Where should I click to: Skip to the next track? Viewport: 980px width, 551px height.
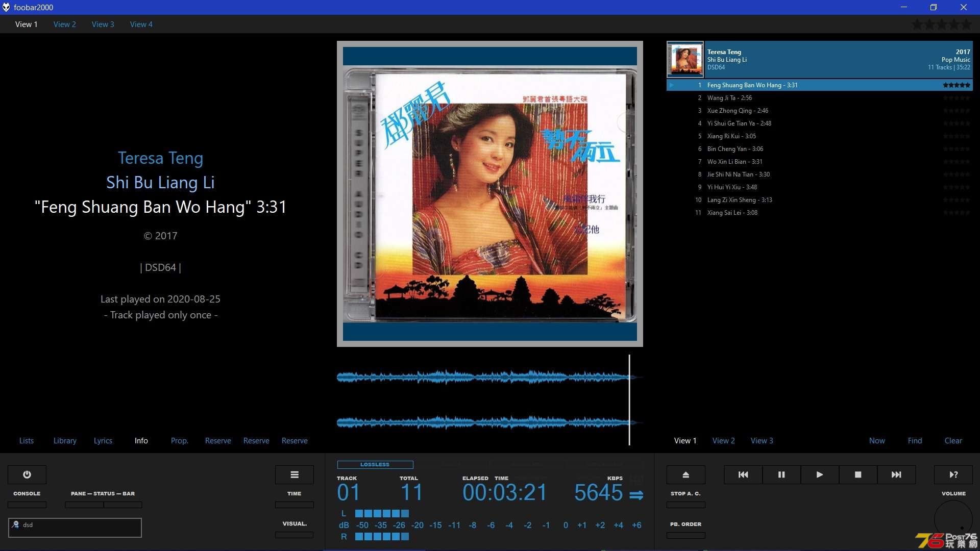tap(896, 474)
